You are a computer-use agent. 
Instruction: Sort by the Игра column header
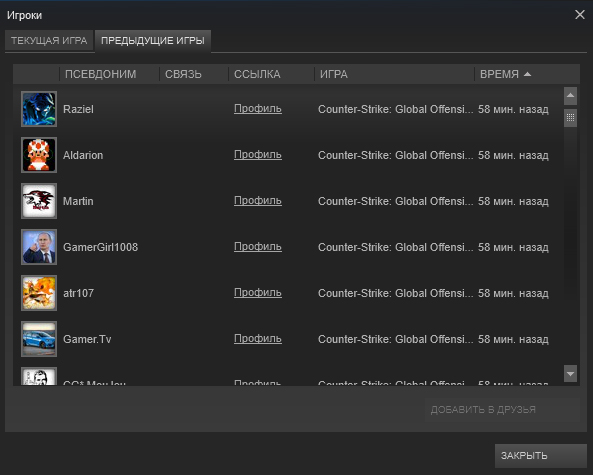[x=394, y=74]
